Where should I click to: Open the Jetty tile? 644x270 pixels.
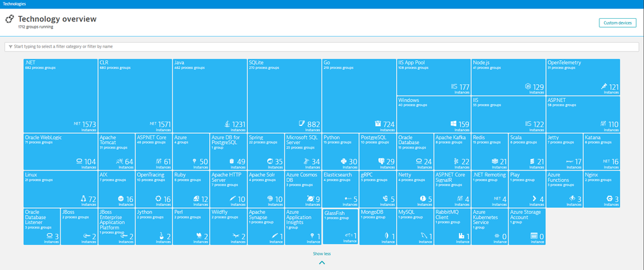(x=565, y=152)
